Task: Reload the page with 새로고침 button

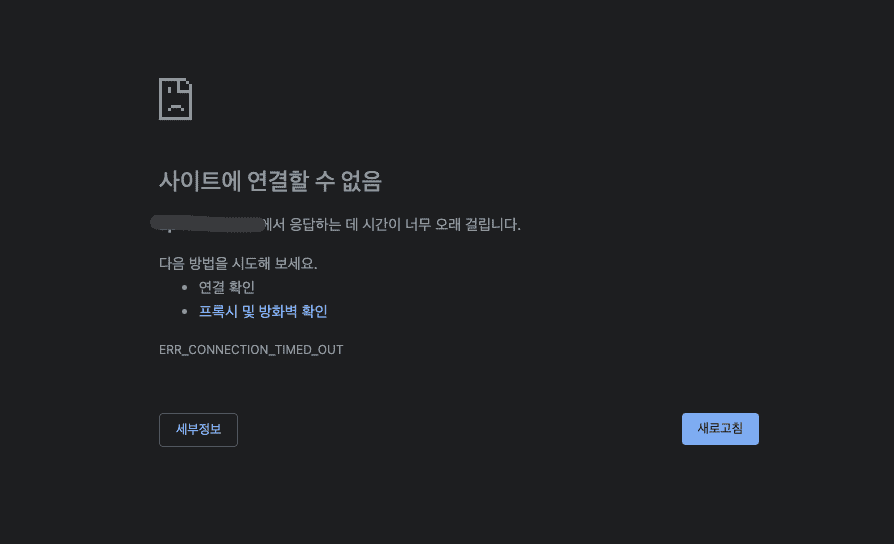Action: [720, 429]
